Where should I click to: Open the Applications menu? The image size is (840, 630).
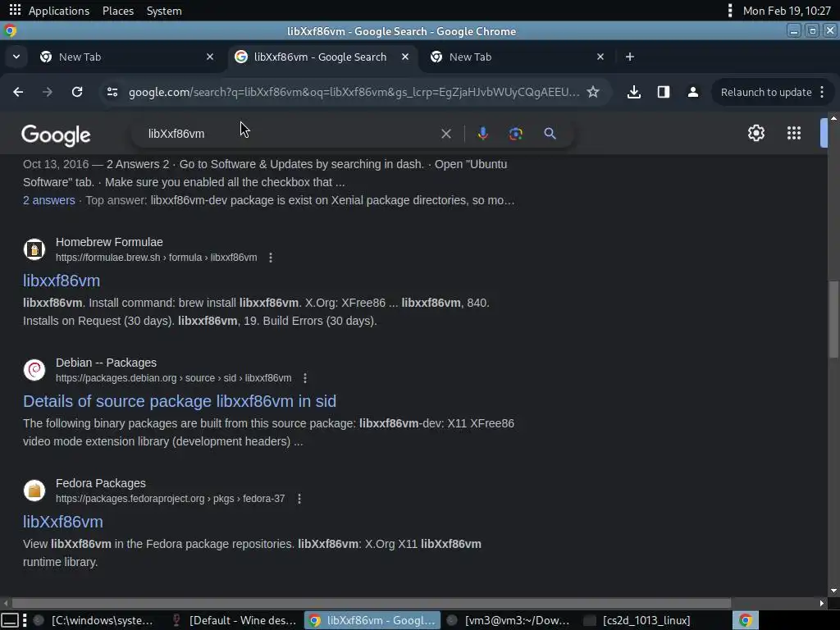pos(59,11)
